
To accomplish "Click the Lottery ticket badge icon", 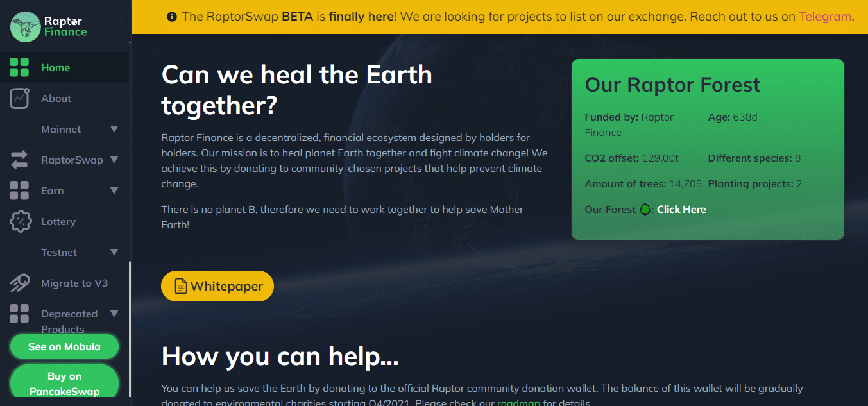I will [21, 221].
